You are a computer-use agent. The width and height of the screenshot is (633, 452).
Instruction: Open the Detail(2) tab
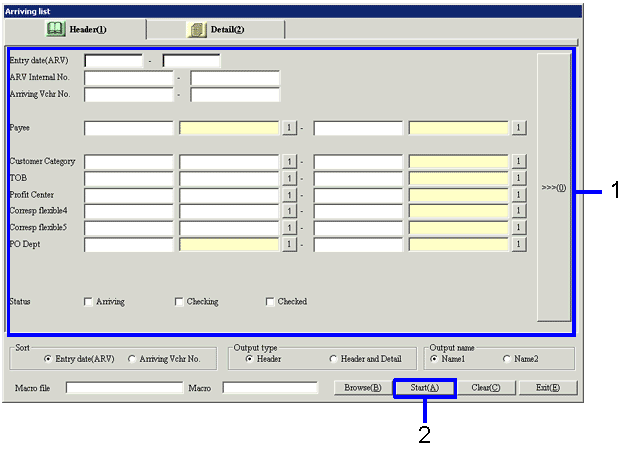coord(216,29)
